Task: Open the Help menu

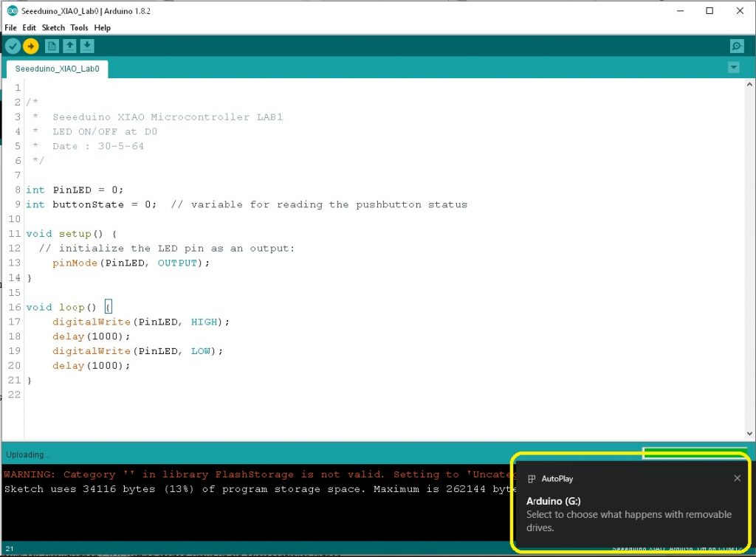Action: tap(102, 27)
